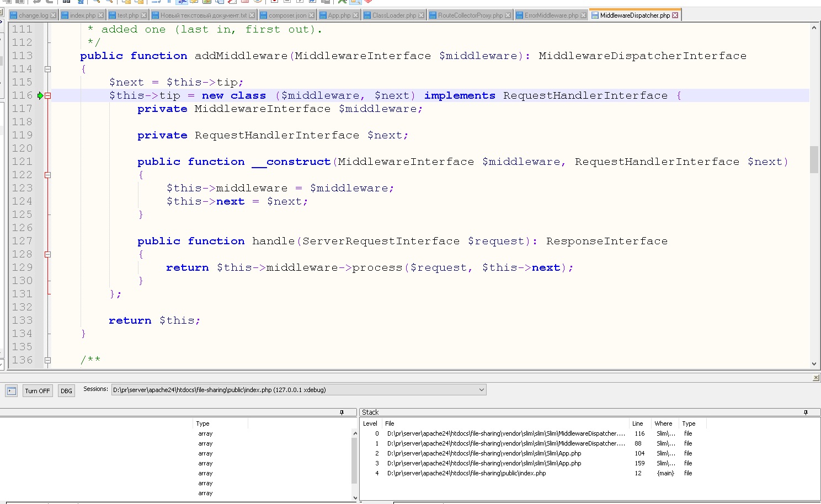821x504 pixels.
Task: Switch to the RouteCollectorProxy.php tab
Action: tap(470, 15)
